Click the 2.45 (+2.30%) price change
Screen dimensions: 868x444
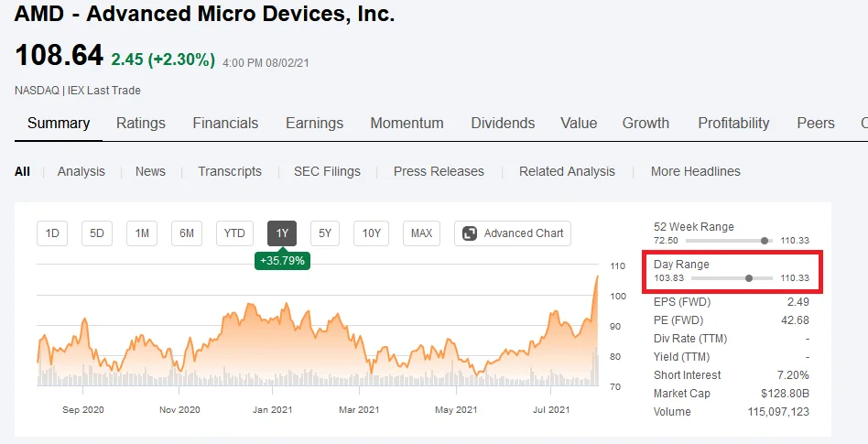click(x=163, y=60)
